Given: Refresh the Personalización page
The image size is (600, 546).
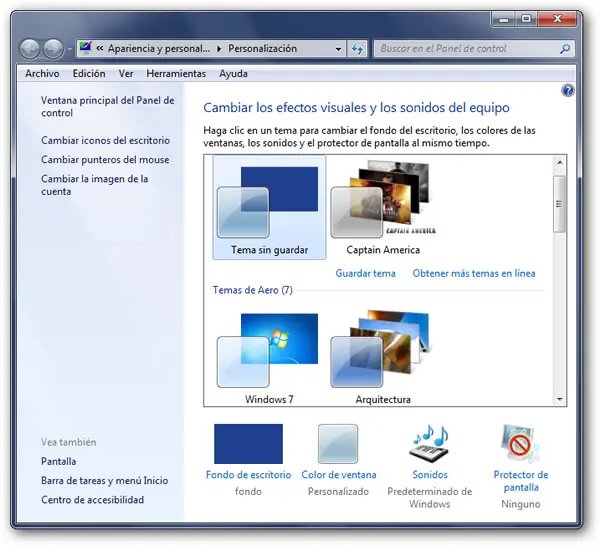Looking at the screenshot, I should (357, 49).
